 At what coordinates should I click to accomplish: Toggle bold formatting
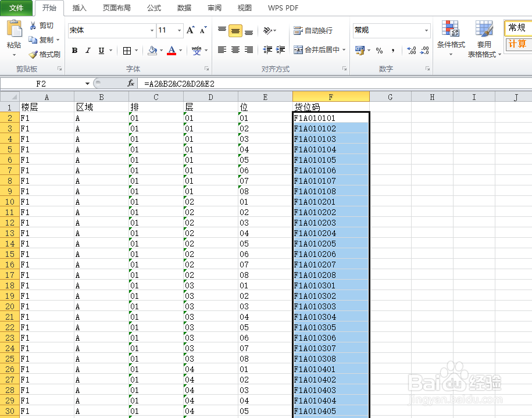click(74, 51)
